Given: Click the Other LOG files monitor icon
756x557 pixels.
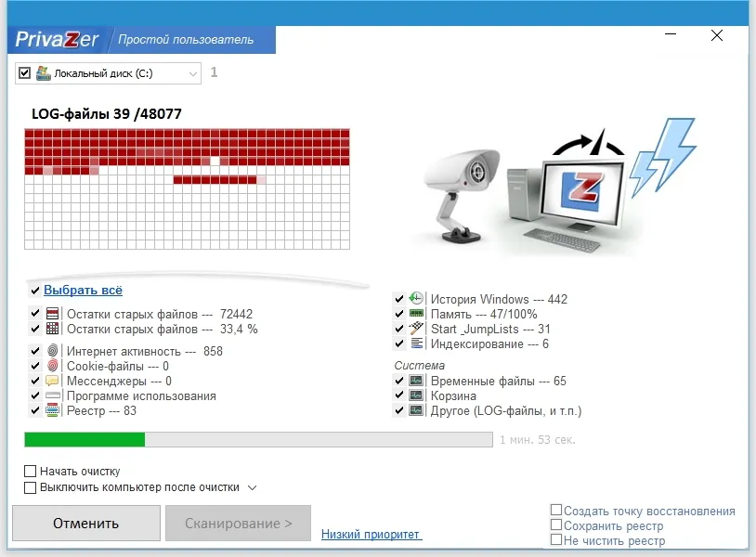Looking at the screenshot, I should [416, 410].
